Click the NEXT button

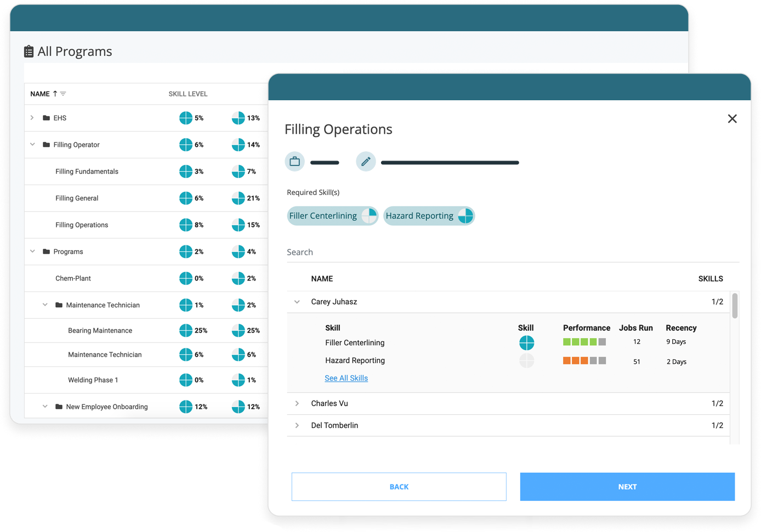pos(627,487)
